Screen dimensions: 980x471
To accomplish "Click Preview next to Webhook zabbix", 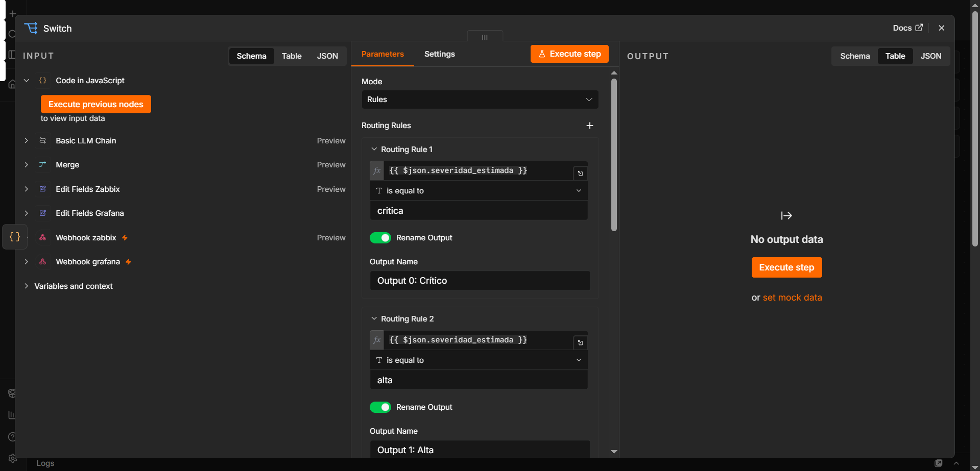I will click(331, 238).
